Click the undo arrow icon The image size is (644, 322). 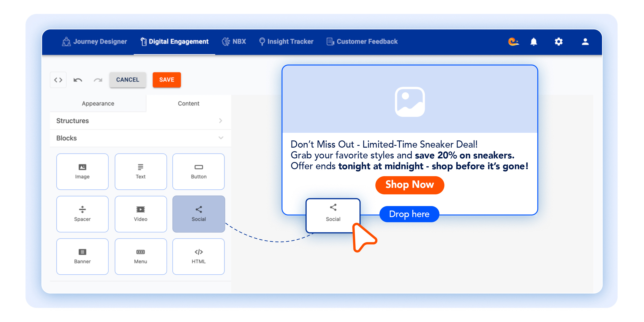point(78,80)
